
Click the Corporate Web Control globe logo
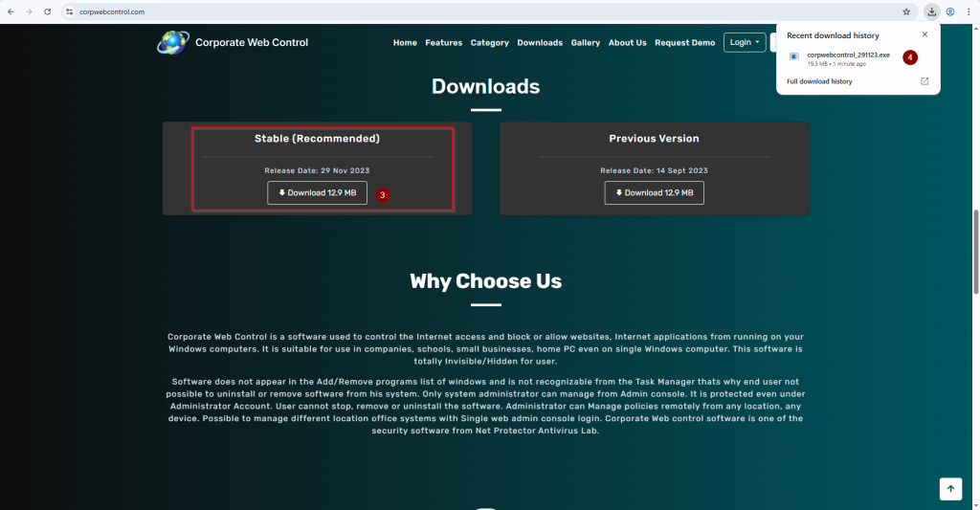[173, 42]
